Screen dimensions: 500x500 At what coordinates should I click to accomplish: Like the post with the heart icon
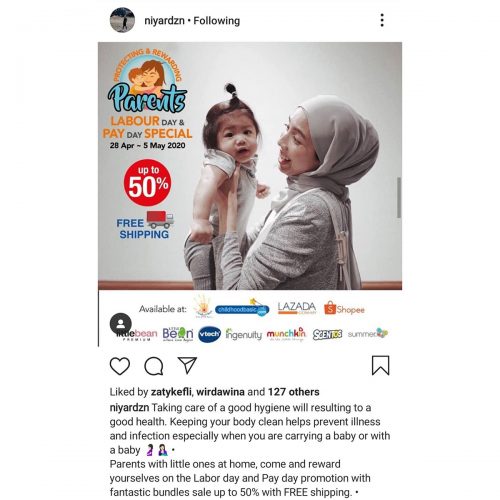[x=120, y=366]
